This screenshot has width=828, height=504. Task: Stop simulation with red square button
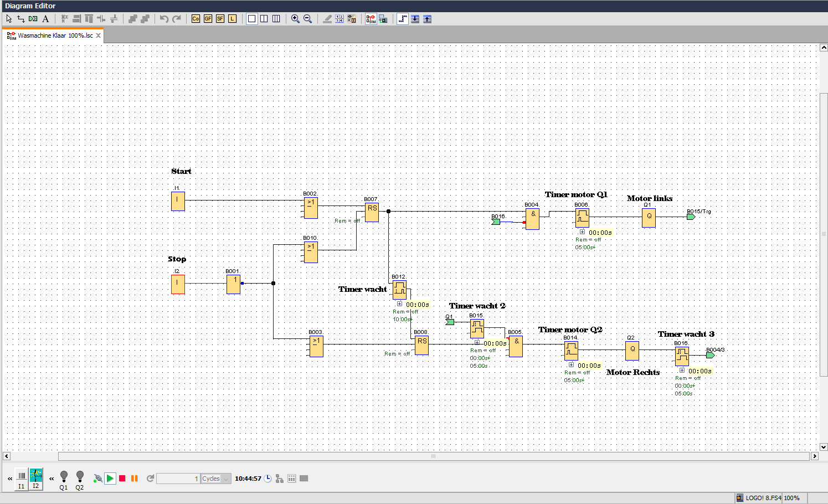[x=122, y=479]
